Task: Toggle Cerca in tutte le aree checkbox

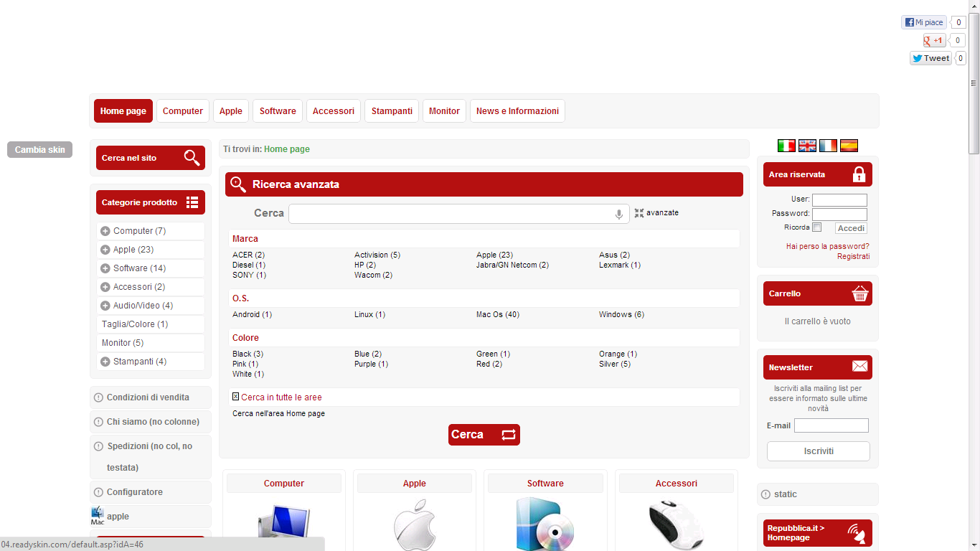Action: pyautogui.click(x=235, y=397)
